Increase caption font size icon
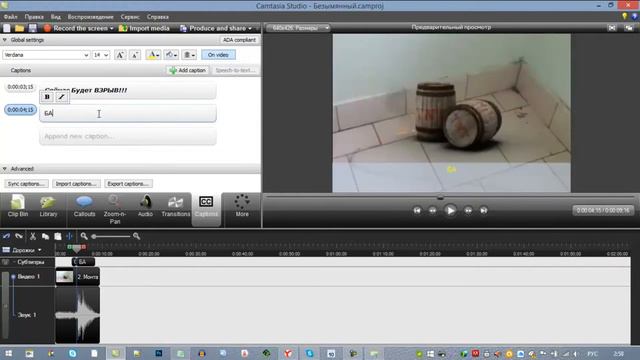This screenshot has height=360, width=640. [120, 55]
